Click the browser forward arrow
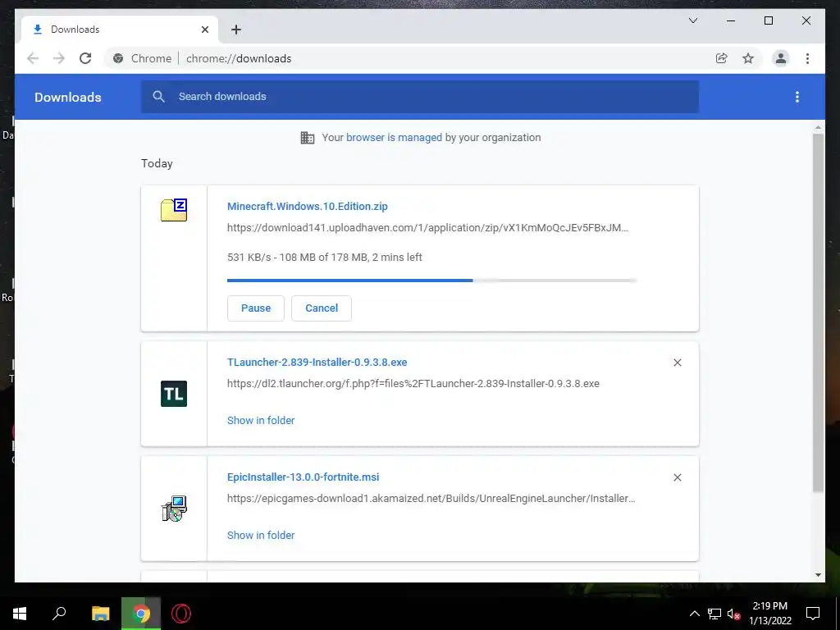The width and height of the screenshot is (840, 630). pyautogui.click(x=59, y=58)
